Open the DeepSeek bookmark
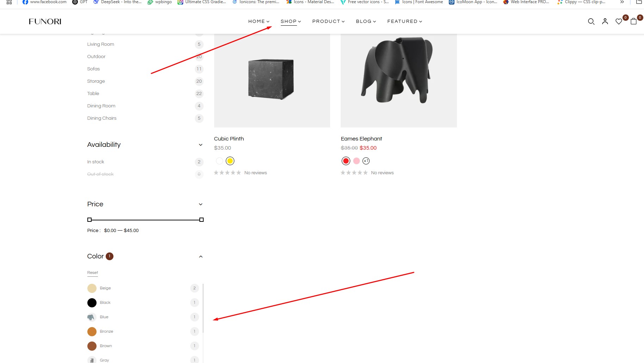This screenshot has height=363, width=644. (x=117, y=2)
